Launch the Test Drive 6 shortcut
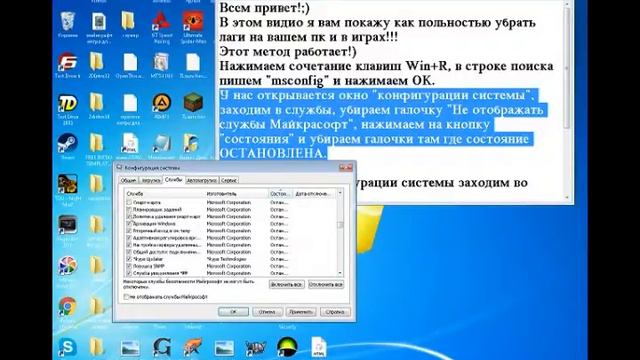This screenshot has width=640, height=360. click(67, 62)
